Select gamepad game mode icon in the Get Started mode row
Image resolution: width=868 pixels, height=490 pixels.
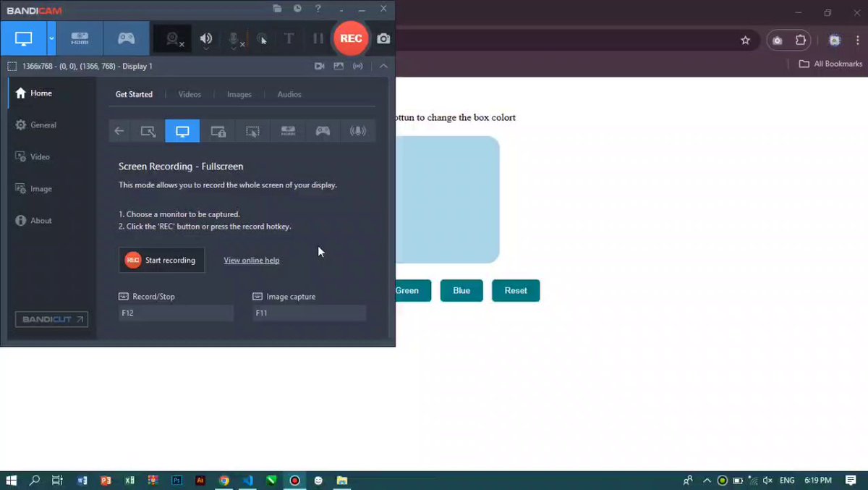point(323,131)
